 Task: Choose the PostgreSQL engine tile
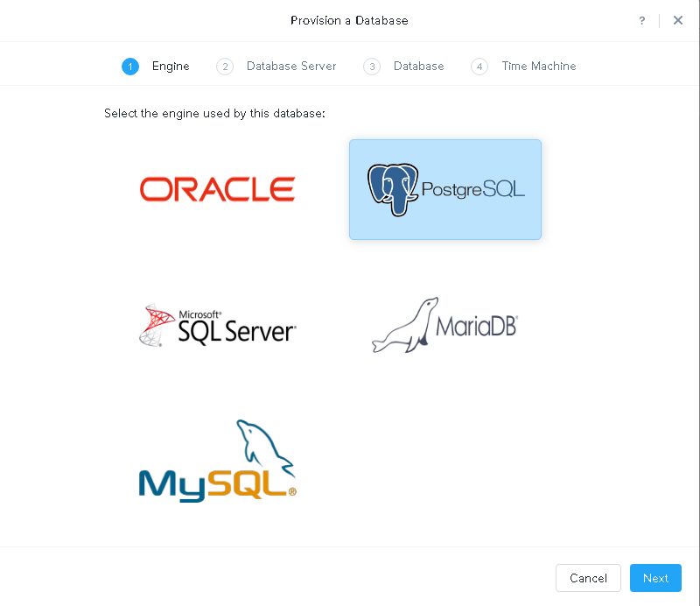(445, 189)
